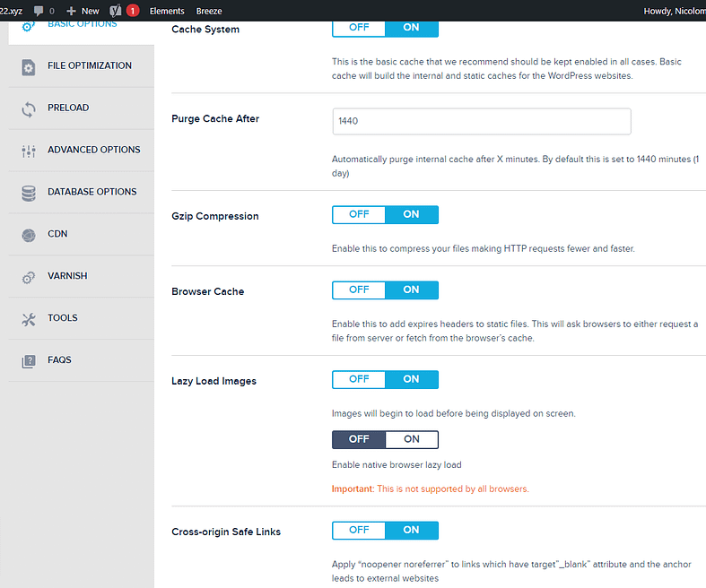The height and width of the screenshot is (588, 706).
Task: Click the Advanced Options sliders icon
Action: tap(29, 151)
